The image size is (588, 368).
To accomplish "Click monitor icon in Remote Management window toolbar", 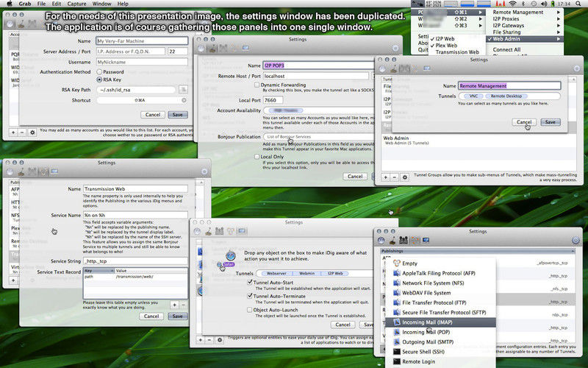I will (x=427, y=68).
